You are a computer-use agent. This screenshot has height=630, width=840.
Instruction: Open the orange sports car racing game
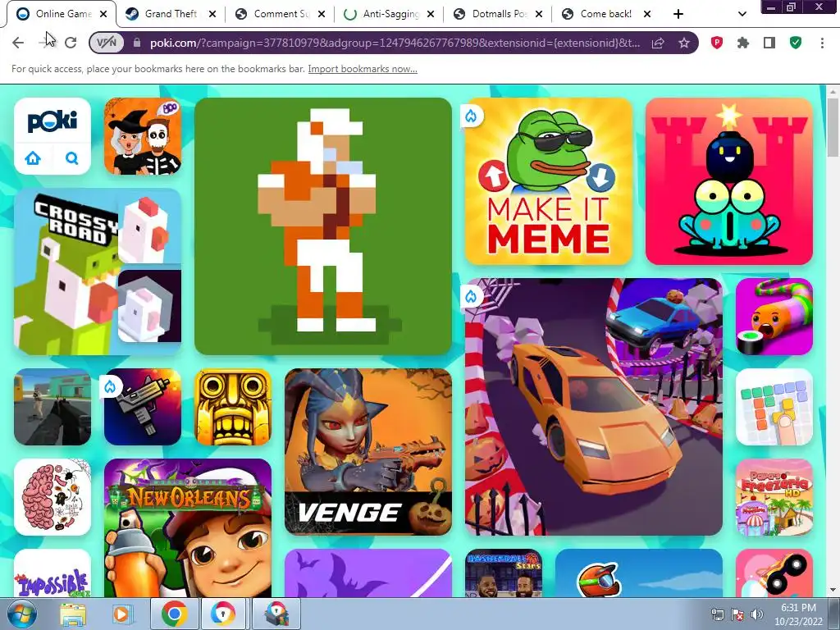[x=594, y=407]
